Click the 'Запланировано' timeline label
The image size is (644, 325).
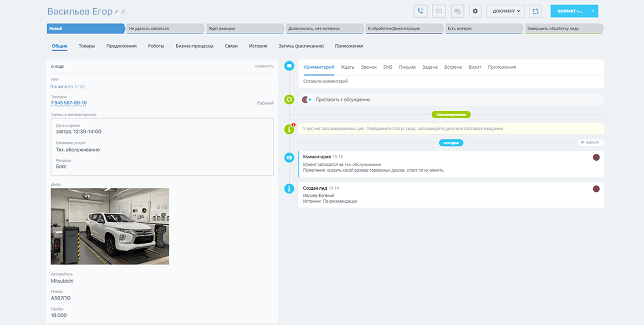pyautogui.click(x=451, y=115)
